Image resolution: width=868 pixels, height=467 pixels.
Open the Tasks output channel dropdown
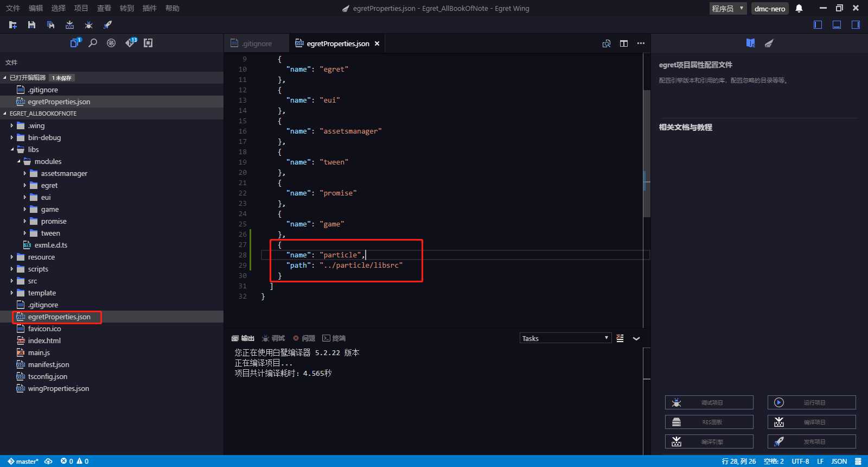coord(565,338)
